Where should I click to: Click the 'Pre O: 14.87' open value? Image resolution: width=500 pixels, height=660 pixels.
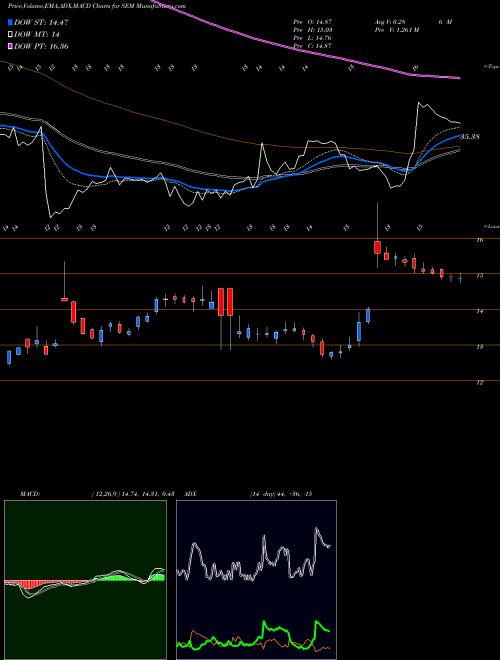tap(312, 22)
